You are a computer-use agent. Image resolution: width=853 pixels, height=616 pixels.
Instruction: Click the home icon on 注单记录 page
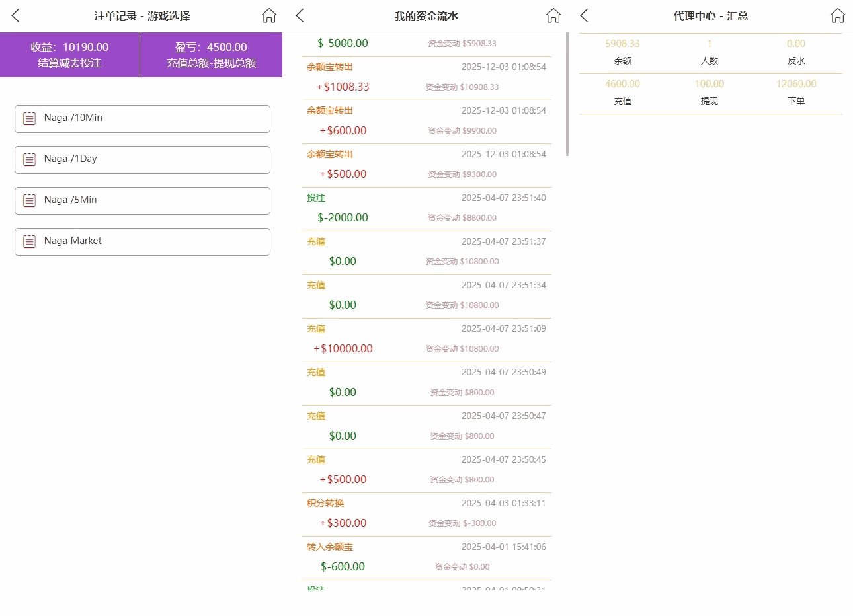[x=268, y=15]
